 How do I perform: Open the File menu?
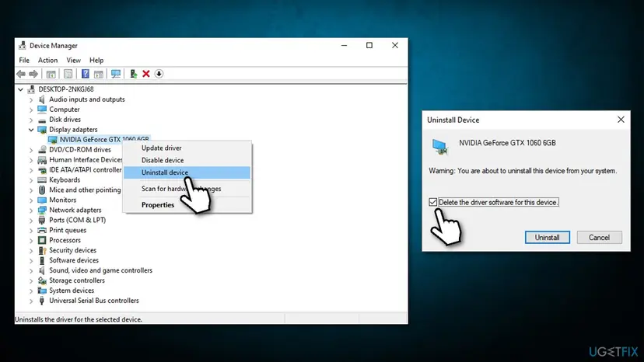tap(24, 61)
